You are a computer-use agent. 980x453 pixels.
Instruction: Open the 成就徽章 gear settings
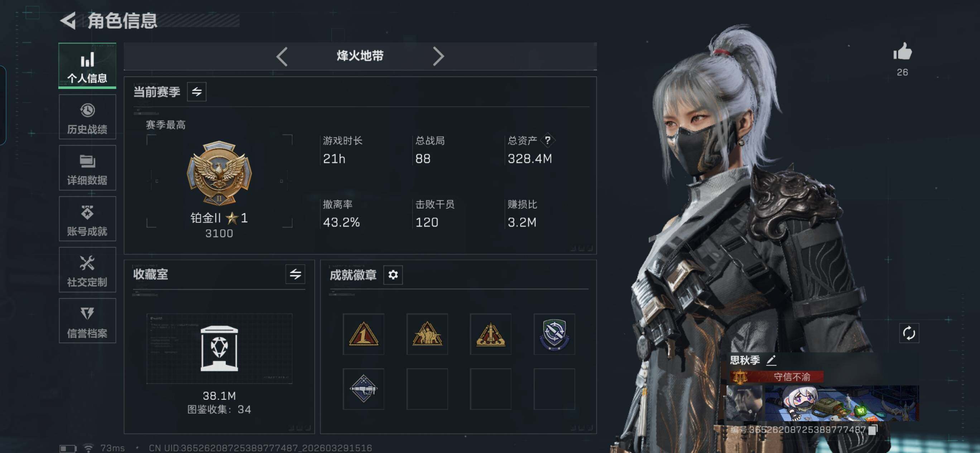pyautogui.click(x=393, y=275)
